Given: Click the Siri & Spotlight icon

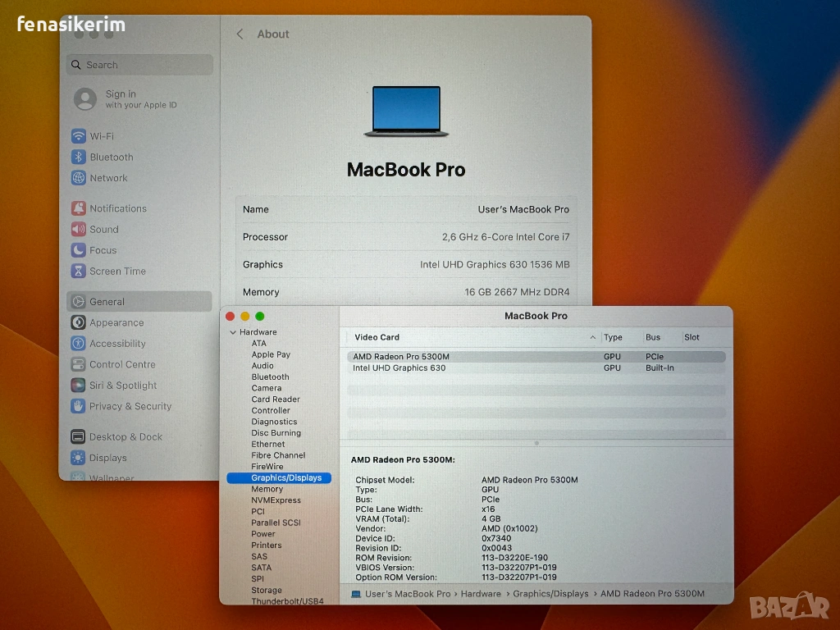Looking at the screenshot, I should 78,386.
